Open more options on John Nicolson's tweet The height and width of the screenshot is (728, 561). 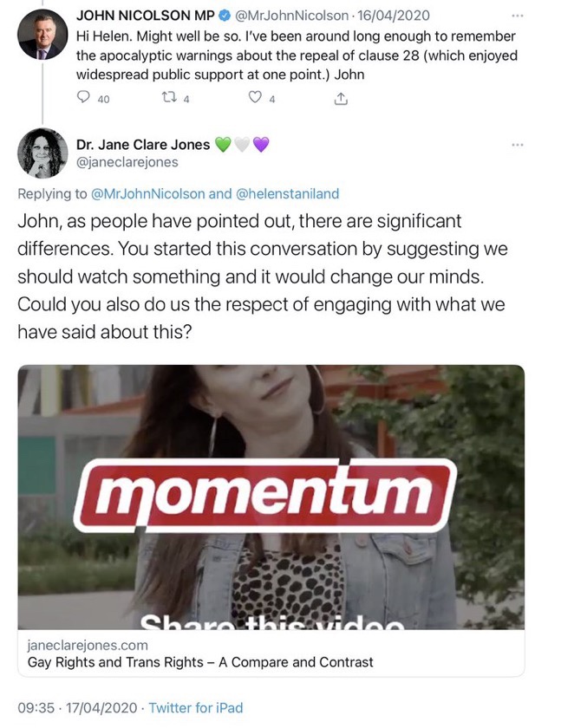point(518,16)
